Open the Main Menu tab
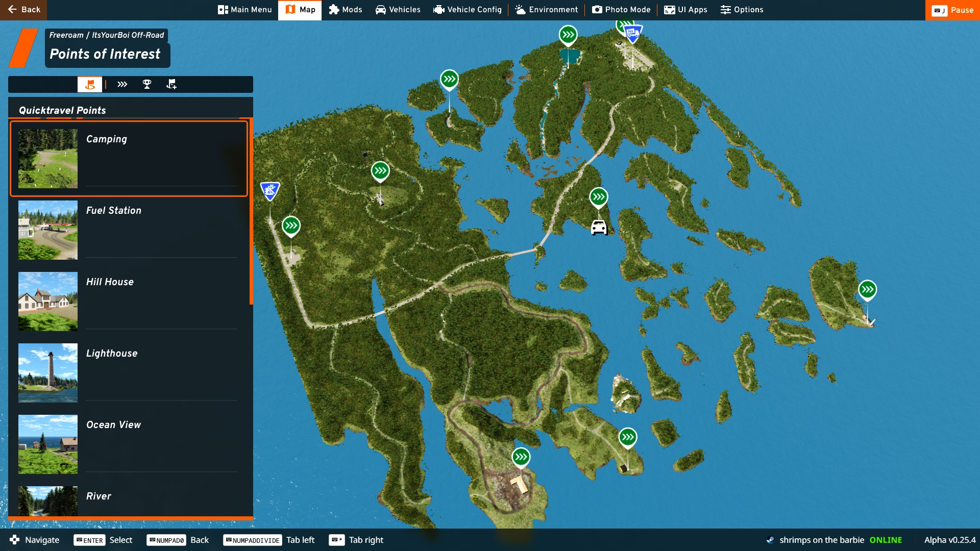The width and height of the screenshot is (980, 551). click(x=245, y=10)
